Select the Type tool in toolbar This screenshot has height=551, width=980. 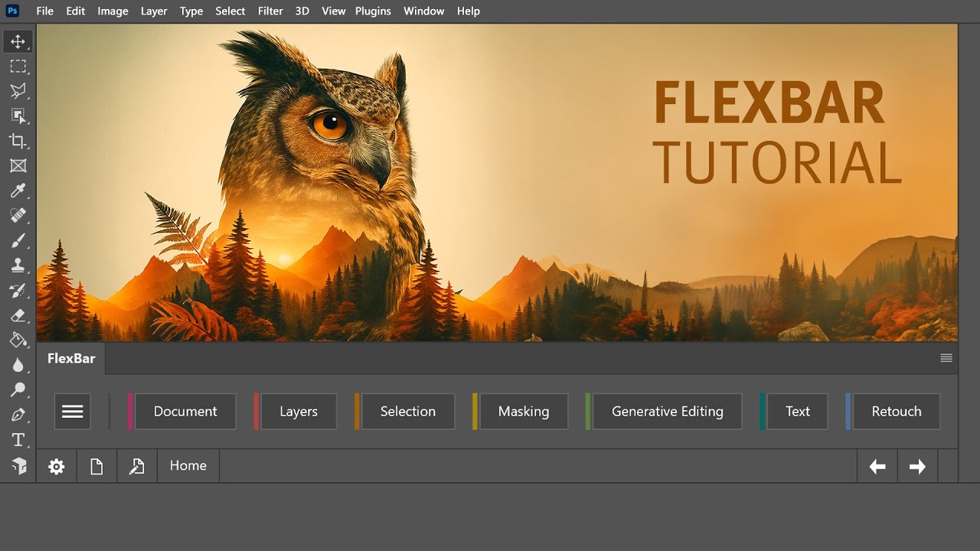point(18,439)
